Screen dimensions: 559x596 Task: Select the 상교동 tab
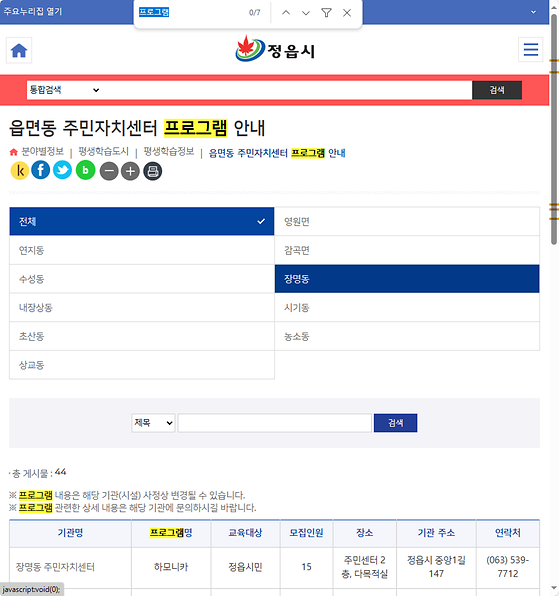pyautogui.click(x=142, y=365)
